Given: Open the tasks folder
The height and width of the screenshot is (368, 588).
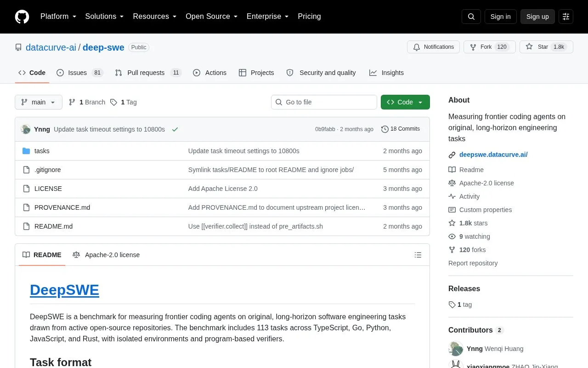Looking at the screenshot, I should click(42, 151).
